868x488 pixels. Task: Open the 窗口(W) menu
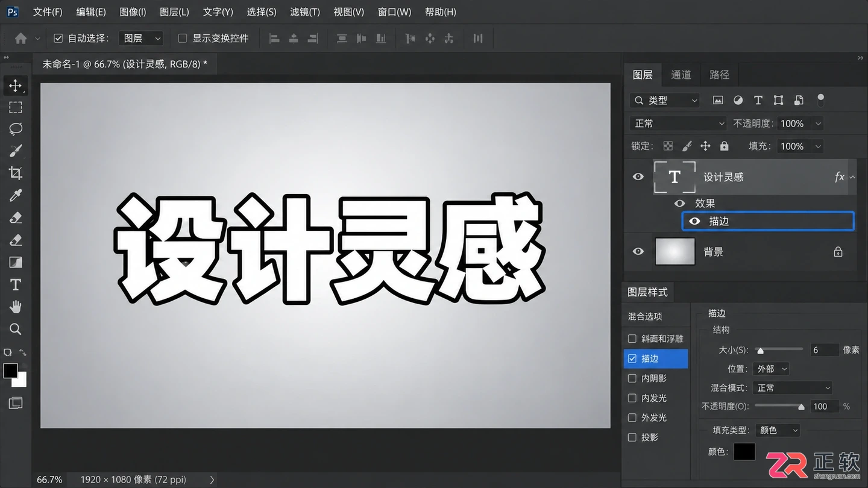tap(394, 12)
